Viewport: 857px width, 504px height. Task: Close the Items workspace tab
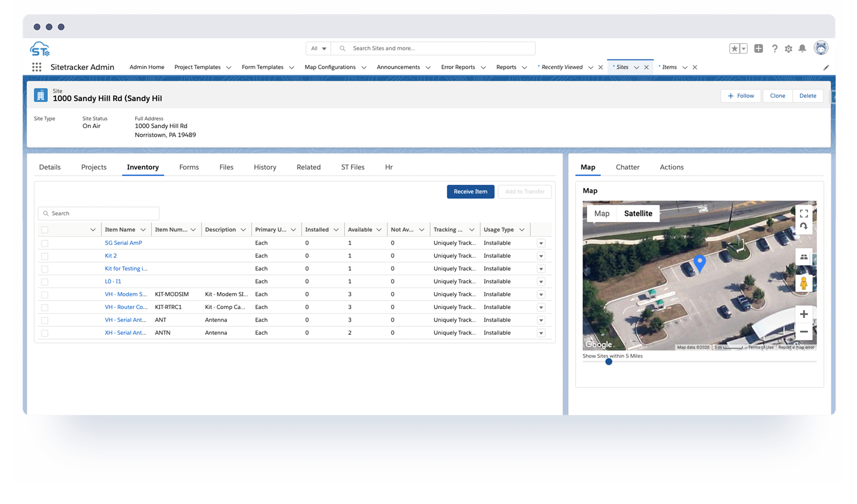[695, 67]
